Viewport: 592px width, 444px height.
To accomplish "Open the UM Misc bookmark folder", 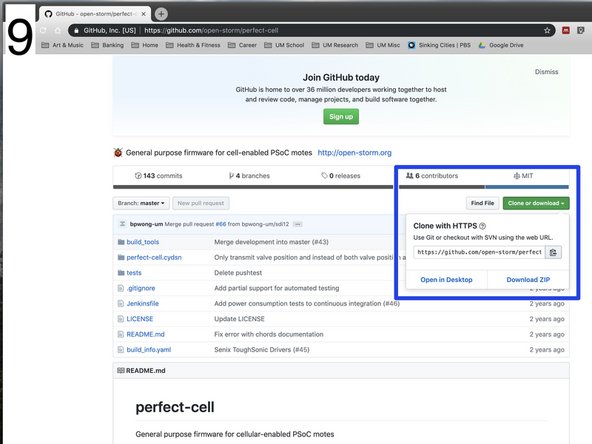I will (x=382, y=45).
